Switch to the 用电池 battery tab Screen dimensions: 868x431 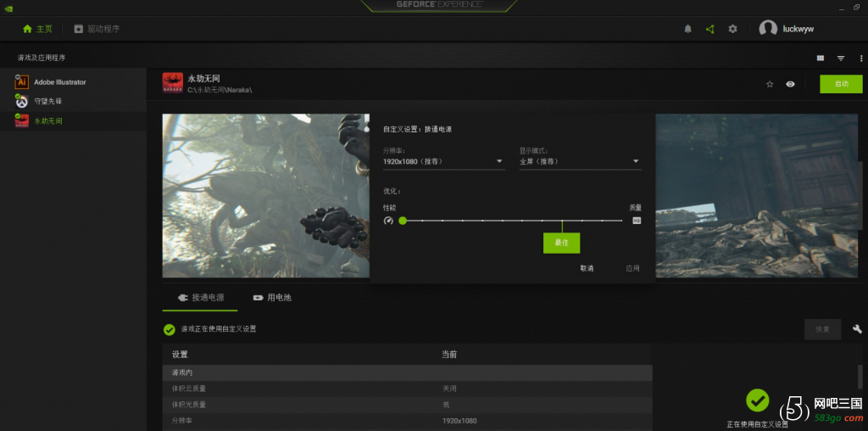272,298
